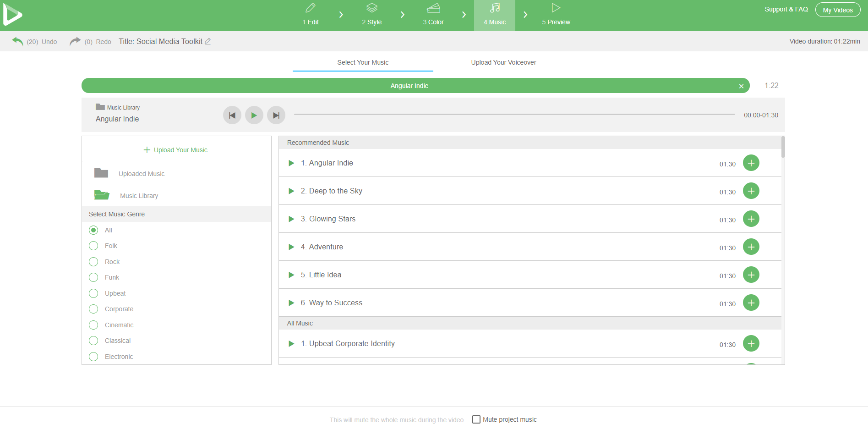Click the music list scrollbar
Image resolution: width=868 pixels, height=424 pixels.
(x=783, y=147)
